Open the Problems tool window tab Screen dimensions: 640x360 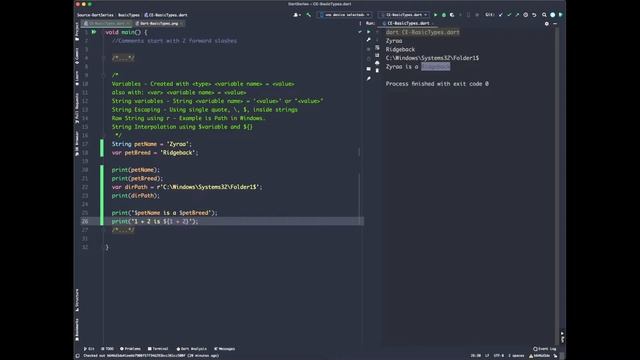click(130, 349)
